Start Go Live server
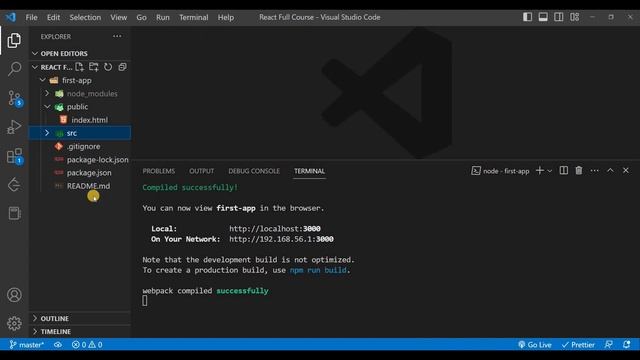640x360 pixels. [535, 345]
